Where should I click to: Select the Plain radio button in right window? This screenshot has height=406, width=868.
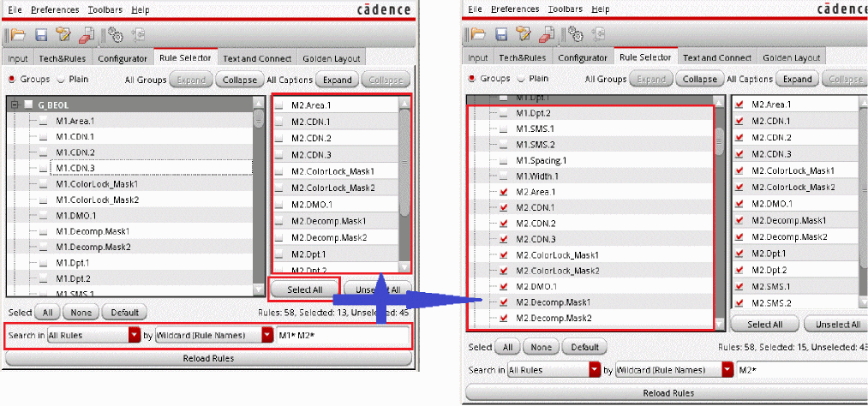click(x=521, y=79)
